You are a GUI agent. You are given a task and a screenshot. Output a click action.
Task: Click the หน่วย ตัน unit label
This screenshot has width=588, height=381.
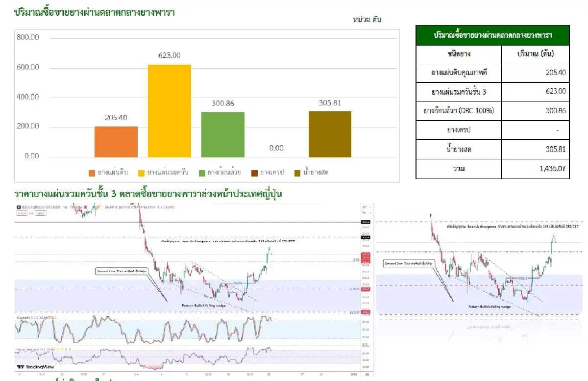point(367,20)
